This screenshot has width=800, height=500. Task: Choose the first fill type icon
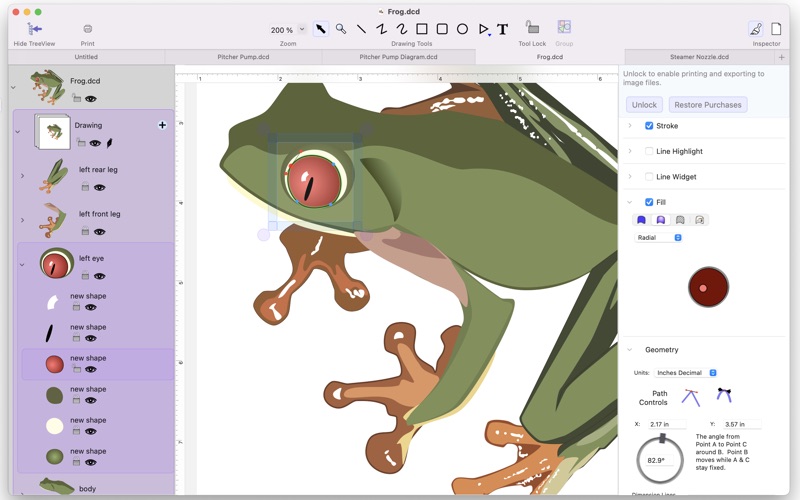tap(641, 220)
